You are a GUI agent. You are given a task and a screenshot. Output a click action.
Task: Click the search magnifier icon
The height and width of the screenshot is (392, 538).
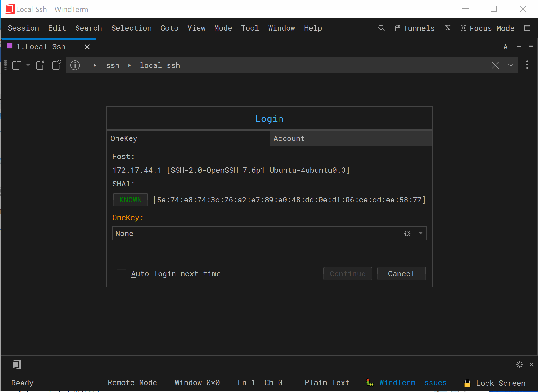pyautogui.click(x=381, y=28)
